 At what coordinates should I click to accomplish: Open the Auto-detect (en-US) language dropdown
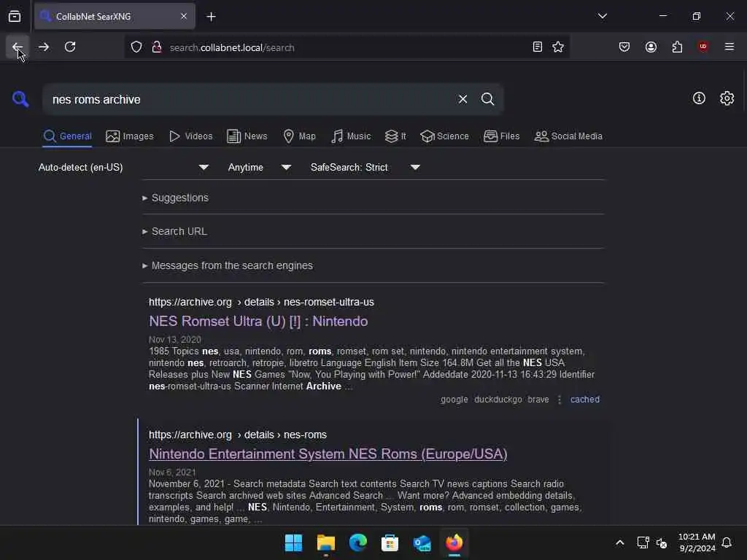[x=123, y=168]
